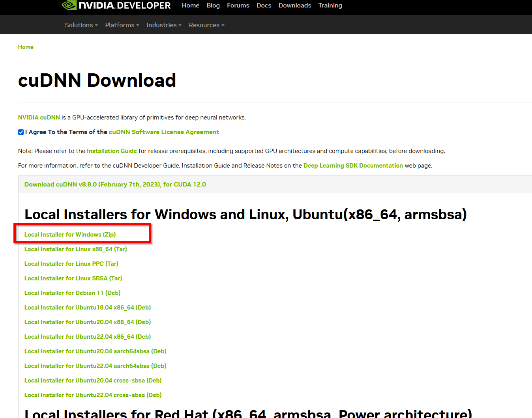Open the Installation Guide link

coord(112,151)
